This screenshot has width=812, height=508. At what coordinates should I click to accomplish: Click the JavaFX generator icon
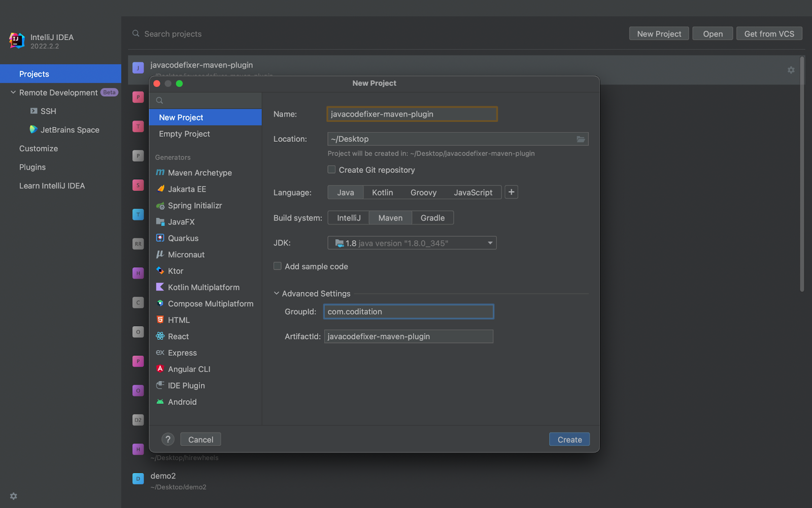click(160, 222)
